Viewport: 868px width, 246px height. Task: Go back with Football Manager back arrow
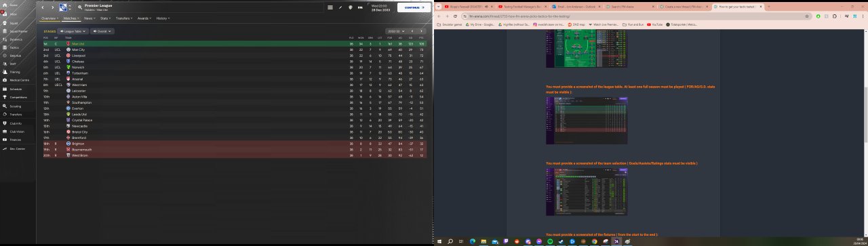tap(43, 7)
